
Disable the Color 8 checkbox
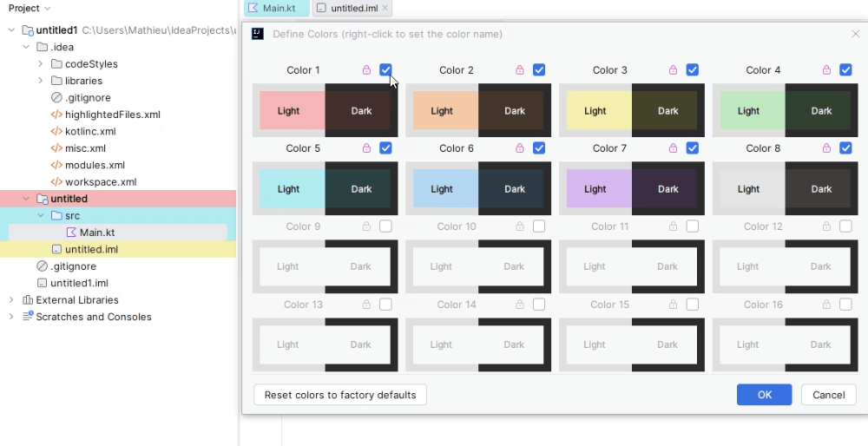coord(845,148)
